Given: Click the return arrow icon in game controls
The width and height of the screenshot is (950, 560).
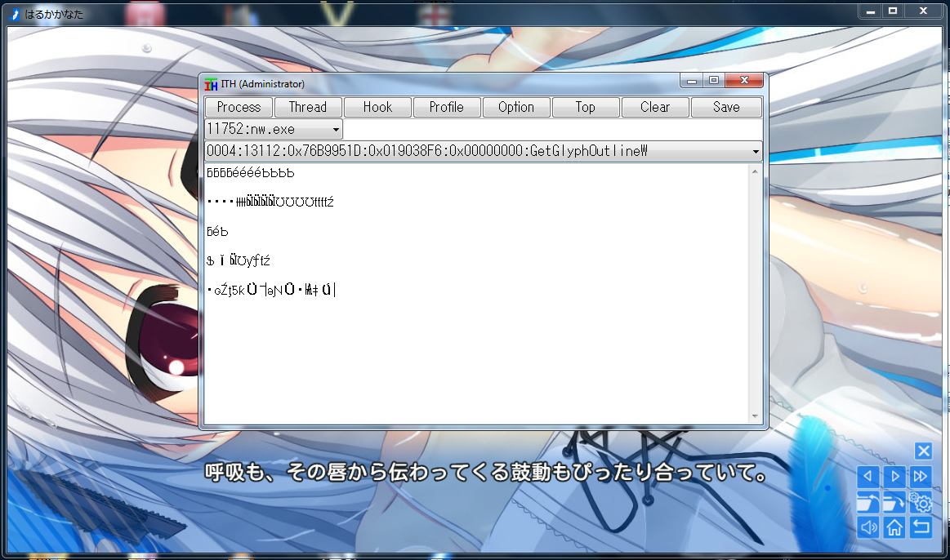Looking at the screenshot, I should (x=921, y=528).
